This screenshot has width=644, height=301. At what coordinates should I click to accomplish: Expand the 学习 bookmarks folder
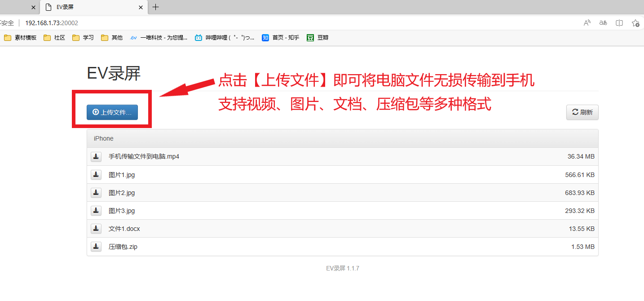[83, 38]
